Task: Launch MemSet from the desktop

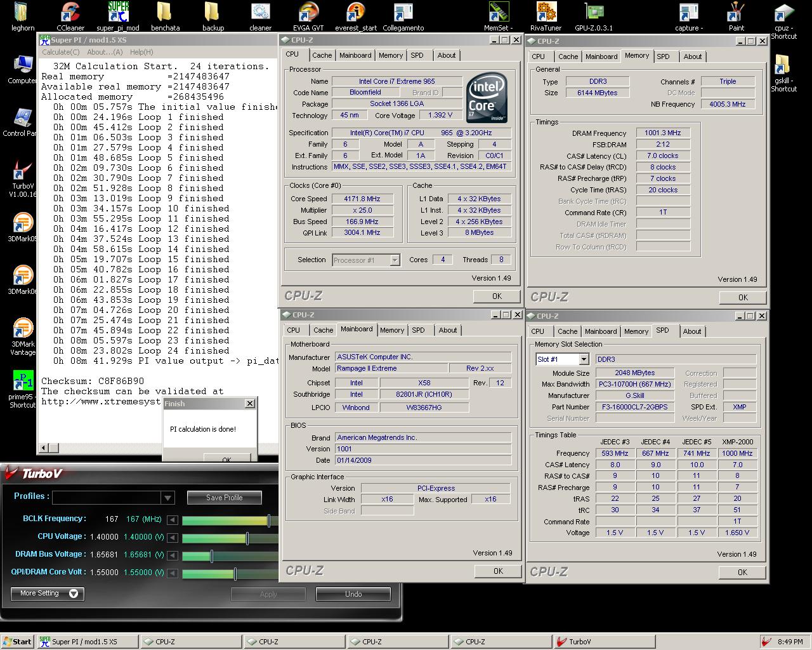Action: (x=499, y=16)
